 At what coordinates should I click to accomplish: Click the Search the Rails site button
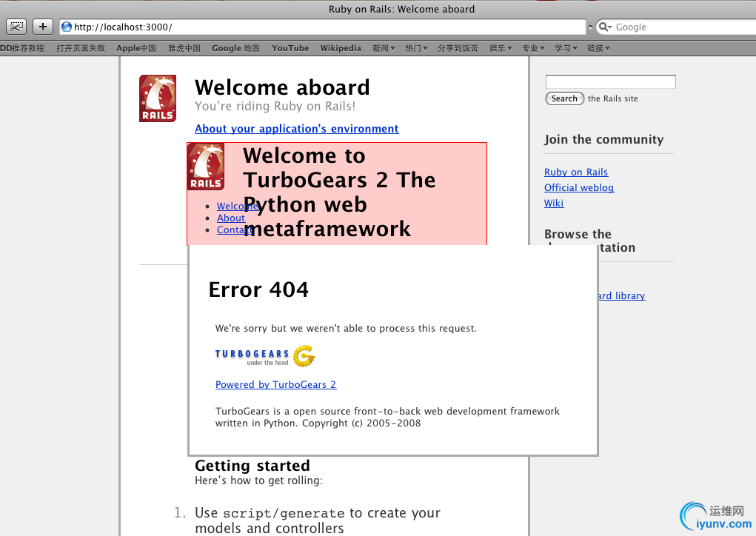pyautogui.click(x=564, y=98)
